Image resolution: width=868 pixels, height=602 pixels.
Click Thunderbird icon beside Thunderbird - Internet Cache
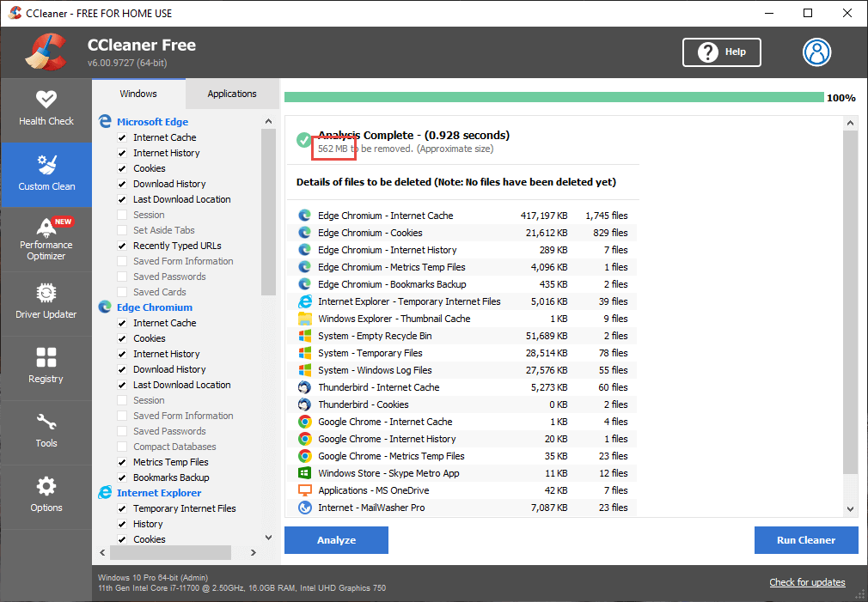pos(304,387)
